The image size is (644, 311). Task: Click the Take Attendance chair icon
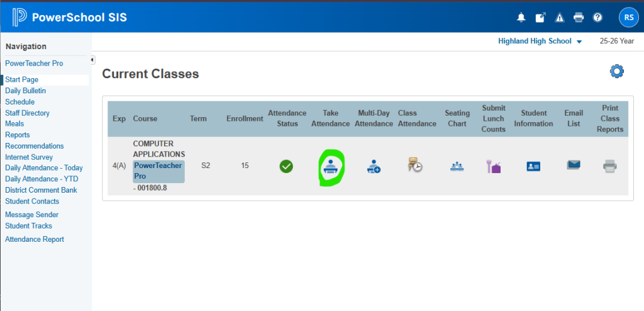tap(331, 167)
